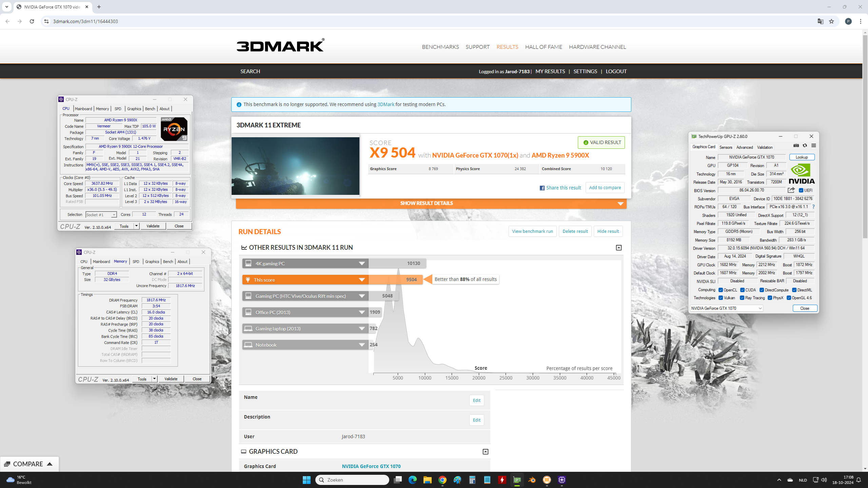View site information icon in address bar
The width and height of the screenshot is (868, 488).
point(46,21)
